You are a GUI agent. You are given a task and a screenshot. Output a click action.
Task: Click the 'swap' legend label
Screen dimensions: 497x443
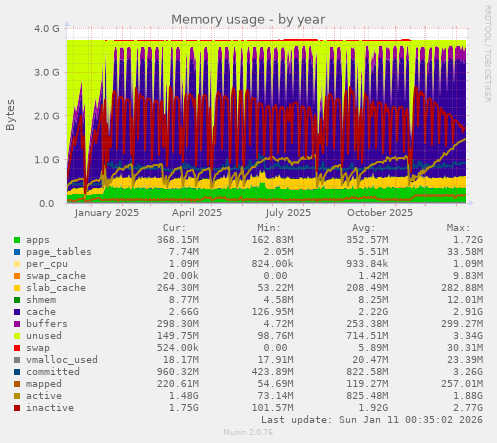point(38,348)
